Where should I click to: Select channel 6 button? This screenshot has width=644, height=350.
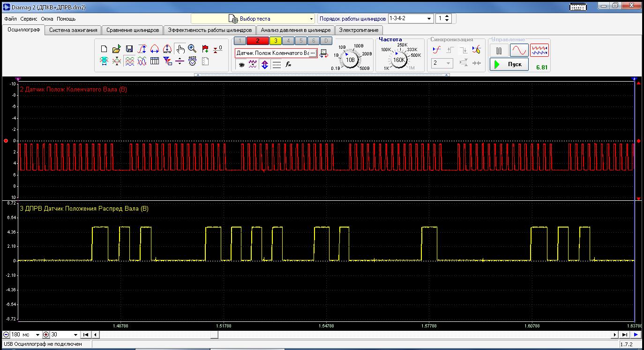pos(314,41)
